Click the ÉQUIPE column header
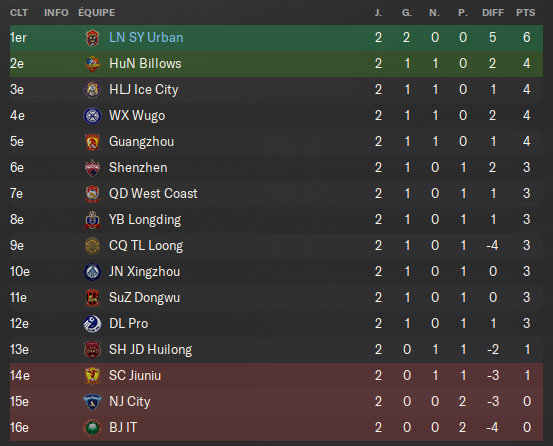Image resolution: width=553 pixels, height=446 pixels. point(97,13)
